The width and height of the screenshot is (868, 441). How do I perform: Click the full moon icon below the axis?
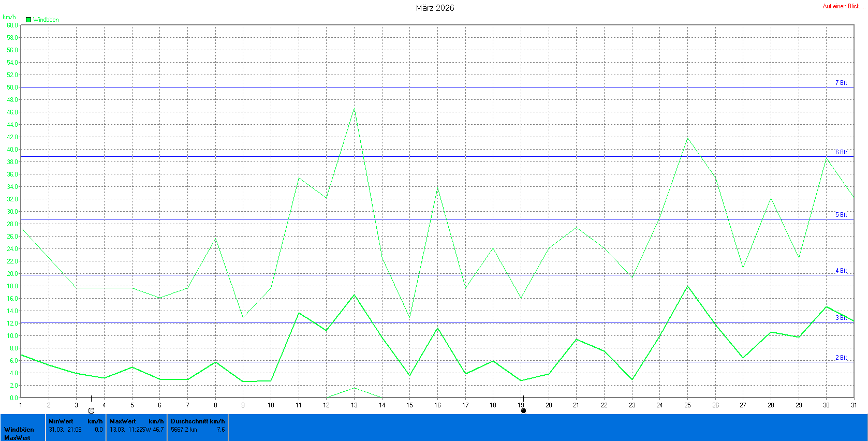point(92,411)
